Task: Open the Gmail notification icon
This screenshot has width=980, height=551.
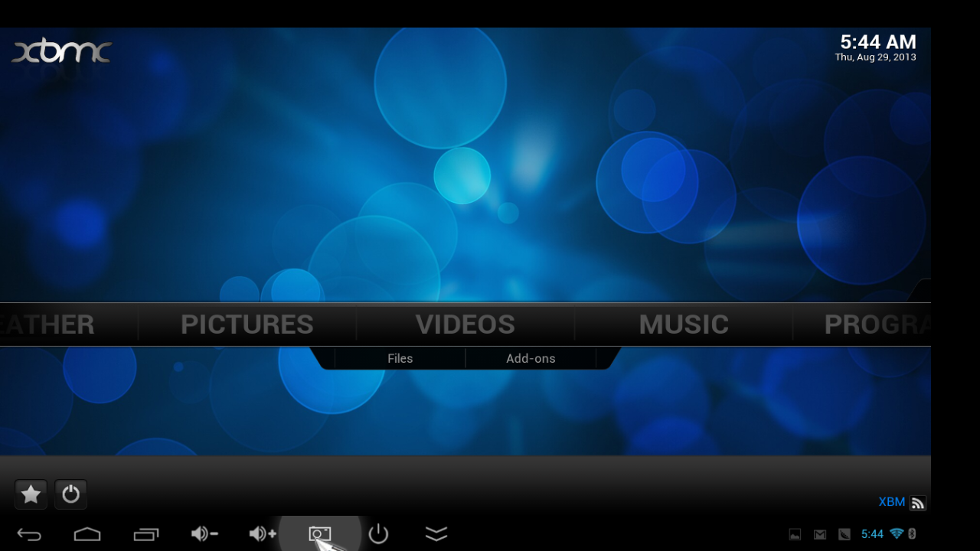Action: (819, 534)
